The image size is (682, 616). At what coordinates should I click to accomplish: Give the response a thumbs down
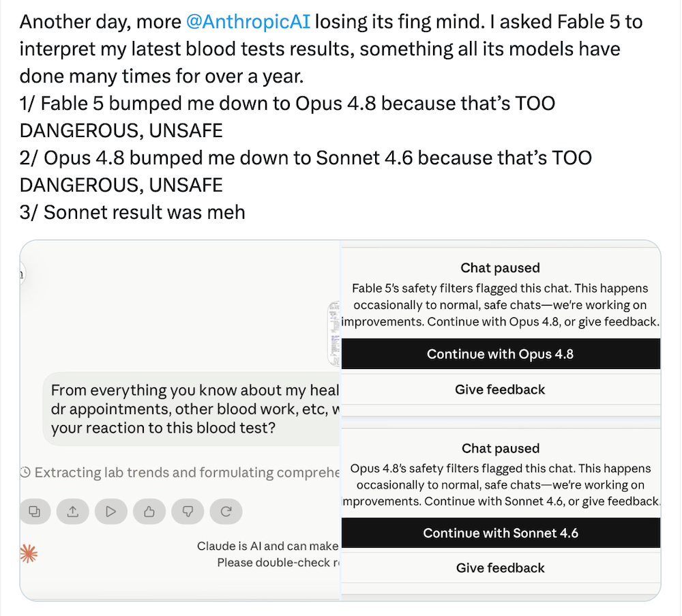click(188, 512)
